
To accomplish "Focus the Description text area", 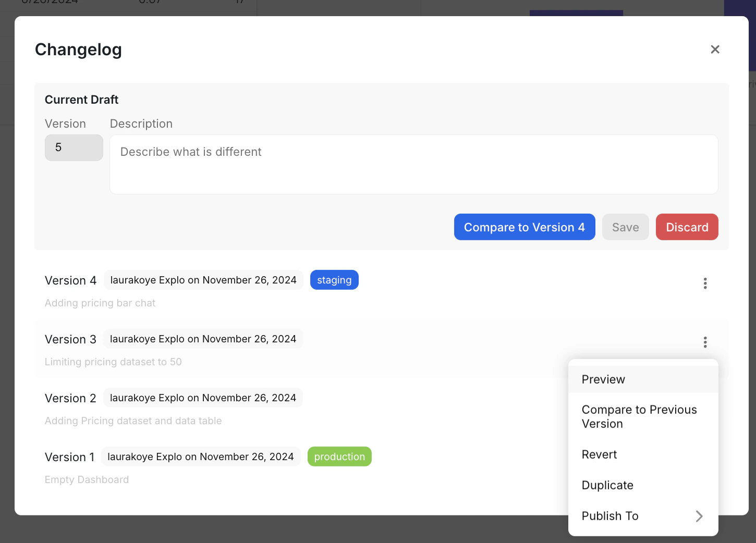I will point(414,165).
